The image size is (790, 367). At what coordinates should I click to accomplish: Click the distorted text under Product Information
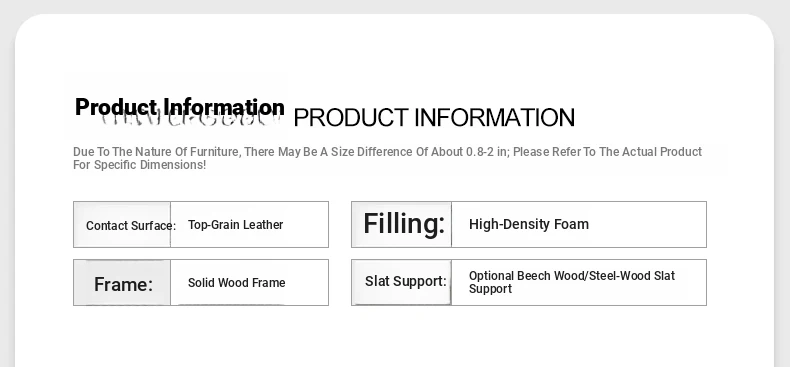(190, 120)
